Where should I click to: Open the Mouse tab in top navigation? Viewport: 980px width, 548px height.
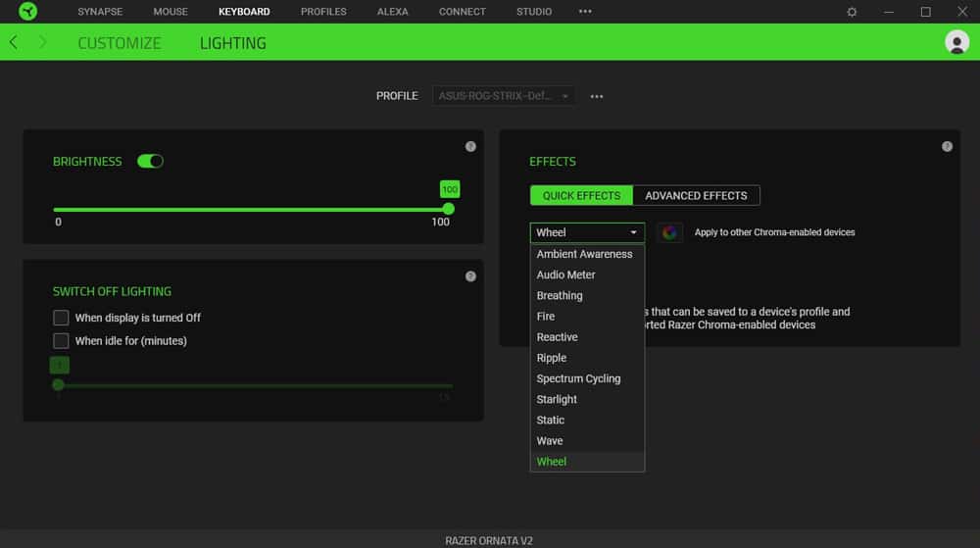pos(172,12)
